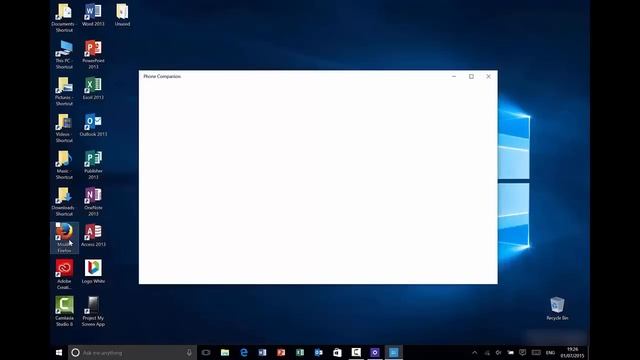Minimize the Phone Companion window

[454, 76]
